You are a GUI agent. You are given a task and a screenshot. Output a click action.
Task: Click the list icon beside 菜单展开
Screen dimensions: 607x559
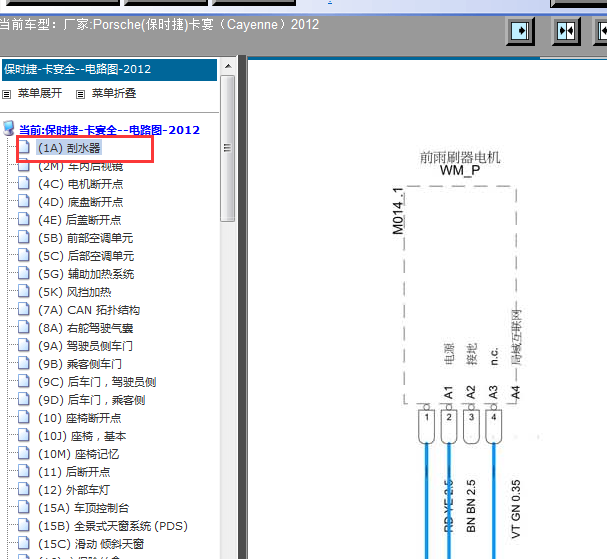(7, 94)
